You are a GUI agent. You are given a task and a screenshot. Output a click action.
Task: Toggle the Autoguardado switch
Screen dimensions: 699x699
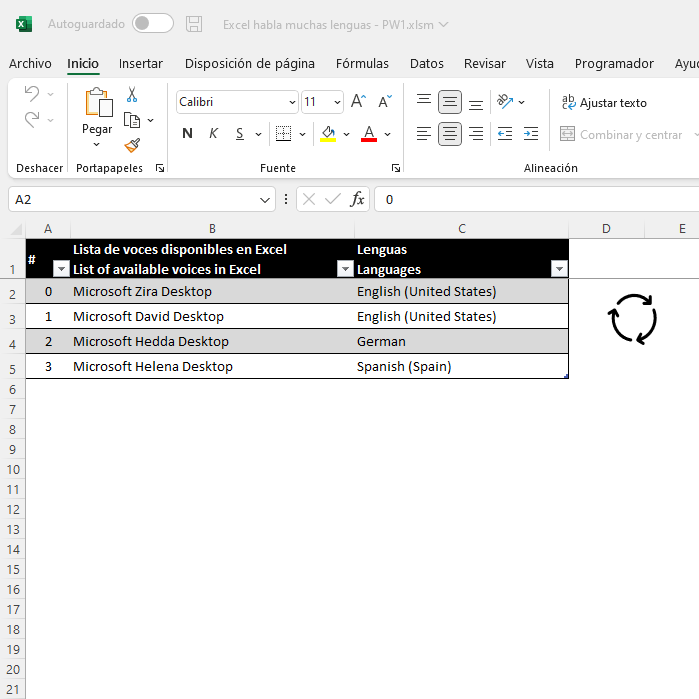(152, 24)
